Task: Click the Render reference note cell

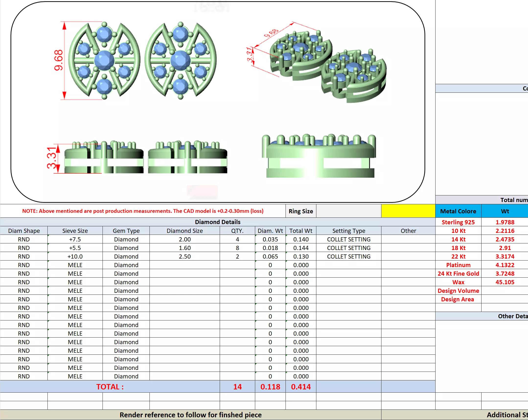Action: tap(191, 415)
